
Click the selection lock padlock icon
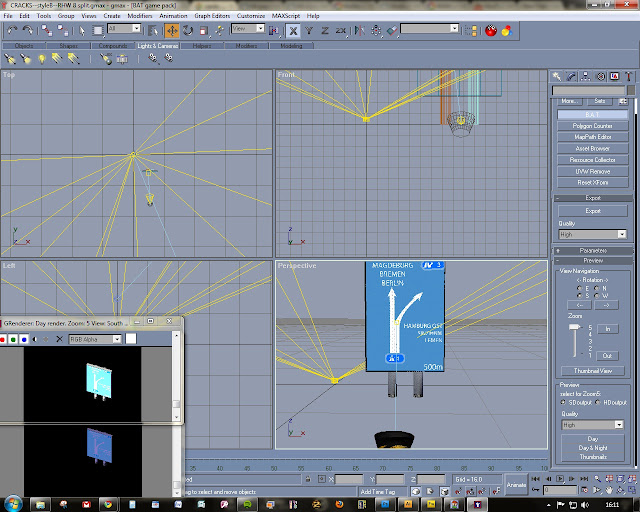pyautogui.click(x=308, y=479)
